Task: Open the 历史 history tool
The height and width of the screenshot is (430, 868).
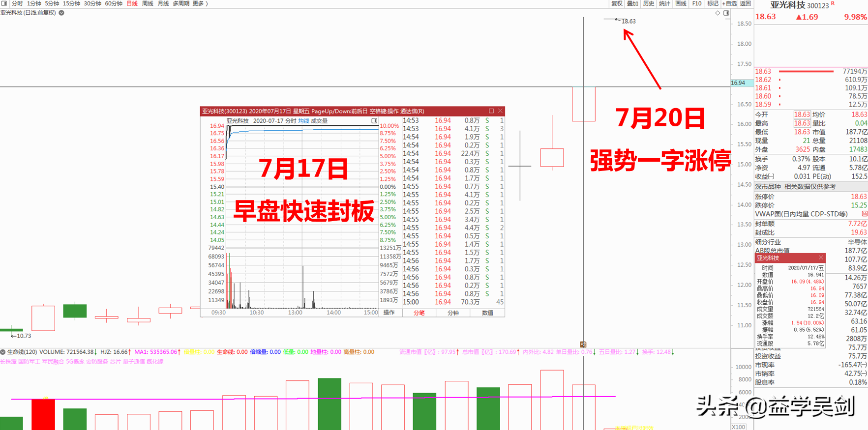Action: pyautogui.click(x=649, y=3)
